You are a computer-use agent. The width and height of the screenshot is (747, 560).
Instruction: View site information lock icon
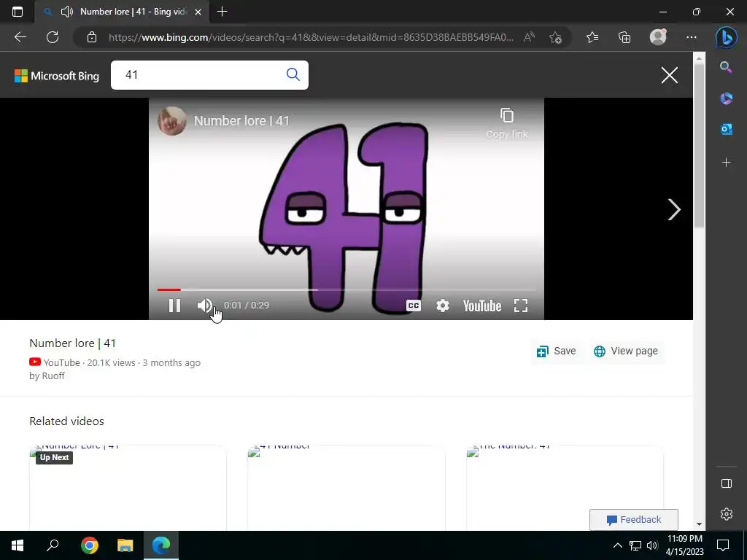tap(92, 37)
